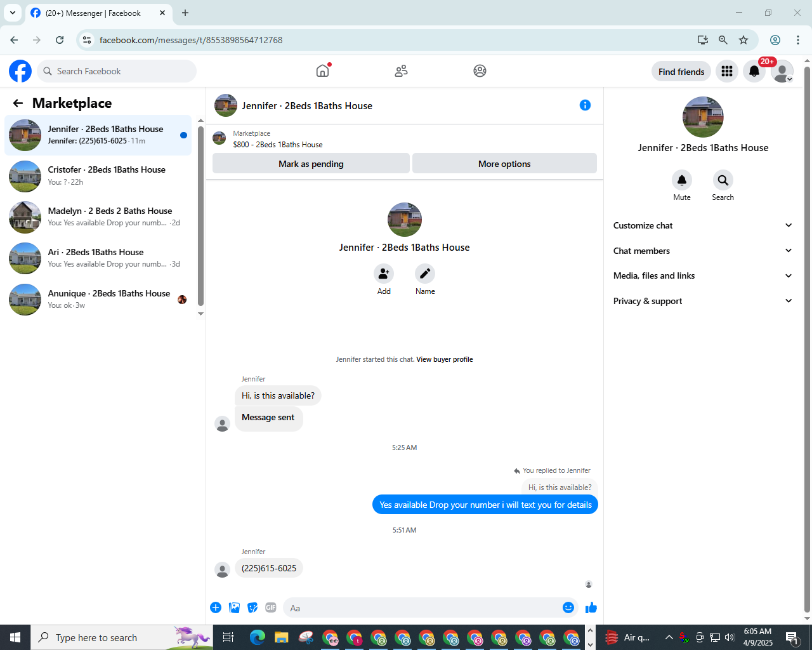Open the taskbar clock showing 6:05 AM
Image resolution: width=812 pixels, height=650 pixels.
click(757, 637)
